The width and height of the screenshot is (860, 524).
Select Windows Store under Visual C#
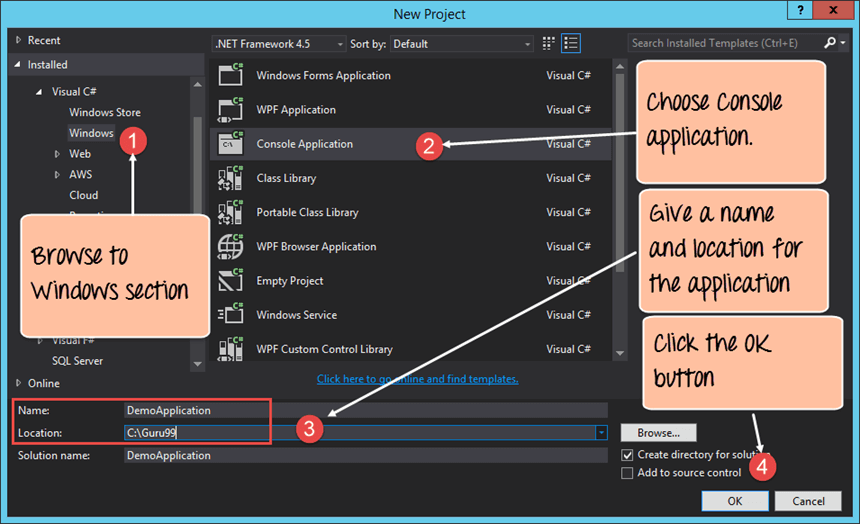click(104, 113)
